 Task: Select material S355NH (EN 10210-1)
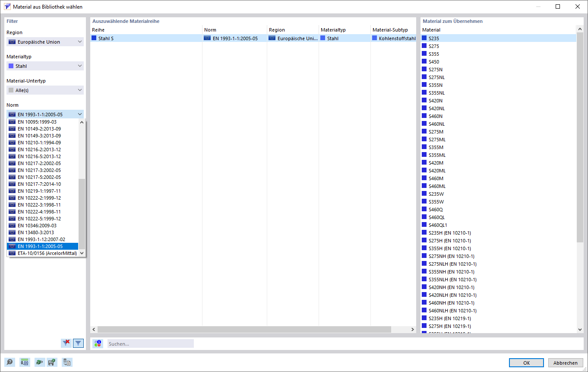tap(499, 272)
